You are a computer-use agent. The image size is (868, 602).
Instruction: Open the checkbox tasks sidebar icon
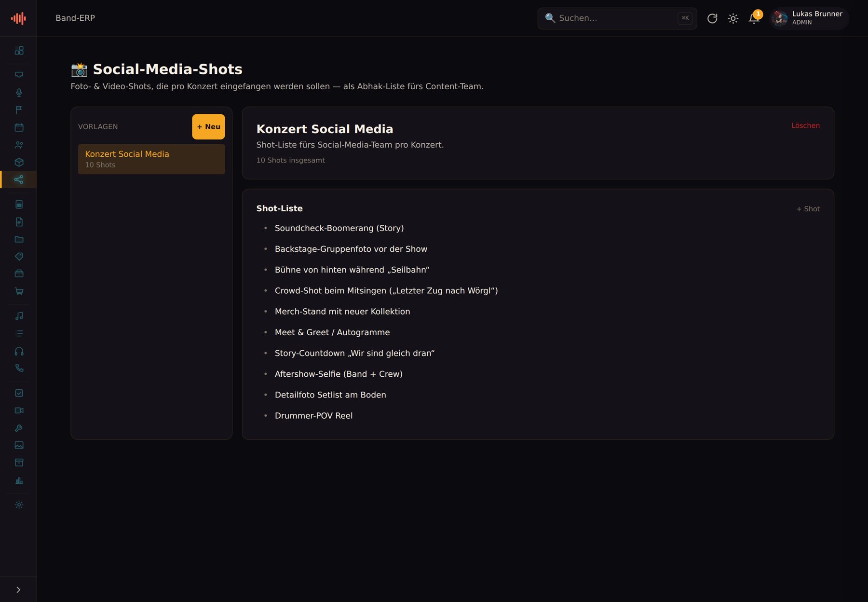[x=19, y=393]
